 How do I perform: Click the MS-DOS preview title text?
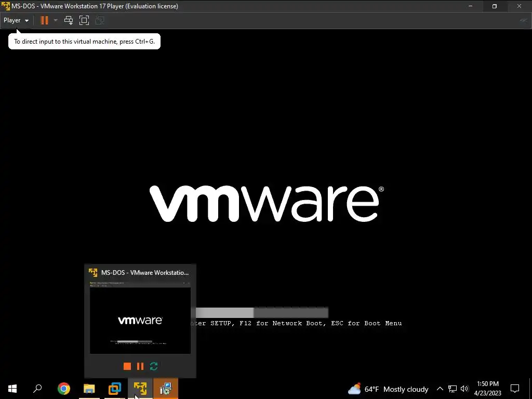145,272
